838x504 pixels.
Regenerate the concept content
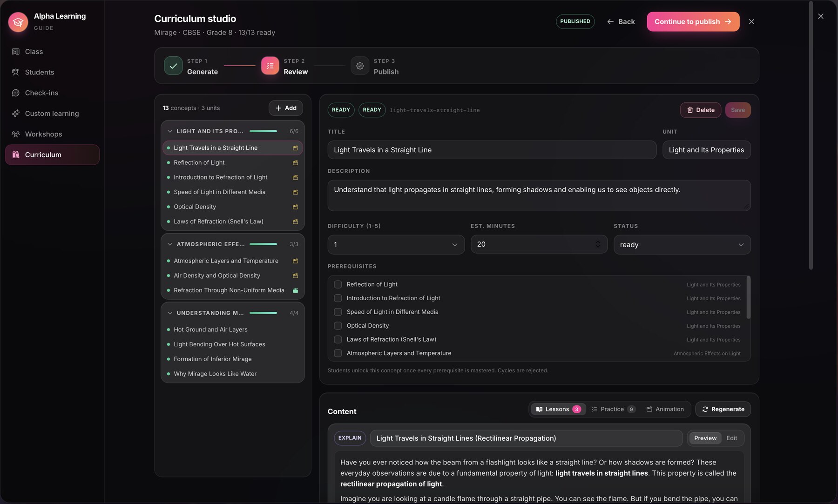tap(723, 410)
